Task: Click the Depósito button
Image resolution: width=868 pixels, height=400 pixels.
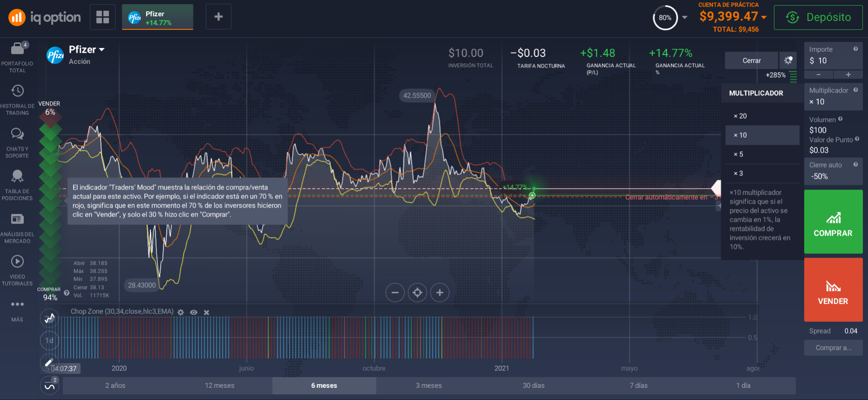Action: [x=818, y=17]
